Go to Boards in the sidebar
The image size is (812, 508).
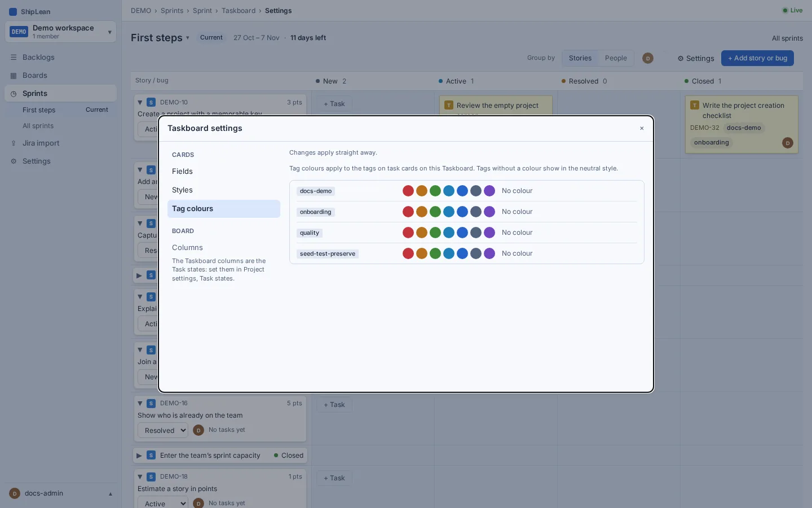click(x=60, y=76)
